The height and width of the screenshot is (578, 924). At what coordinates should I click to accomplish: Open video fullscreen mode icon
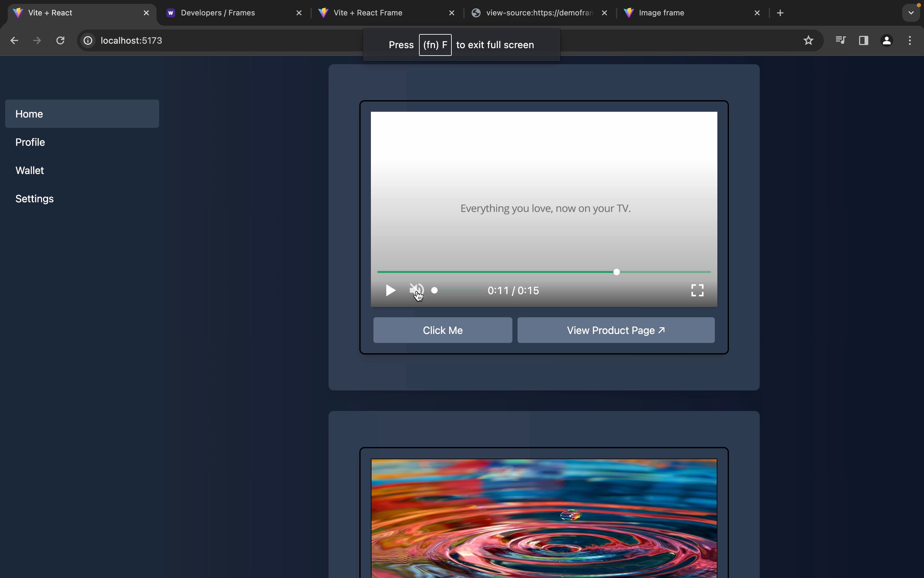click(x=697, y=291)
